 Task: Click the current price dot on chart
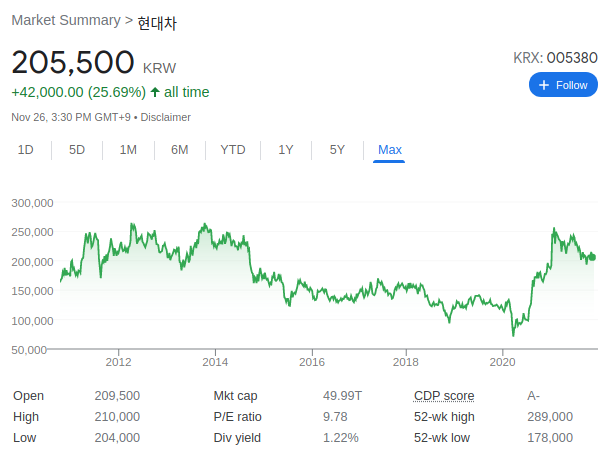(592, 257)
